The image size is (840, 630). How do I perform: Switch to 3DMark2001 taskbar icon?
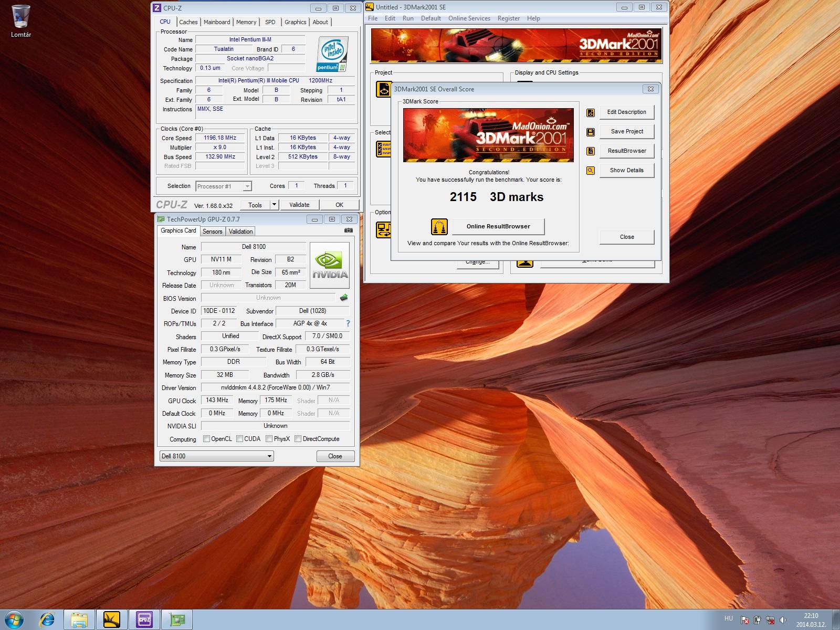(x=112, y=619)
